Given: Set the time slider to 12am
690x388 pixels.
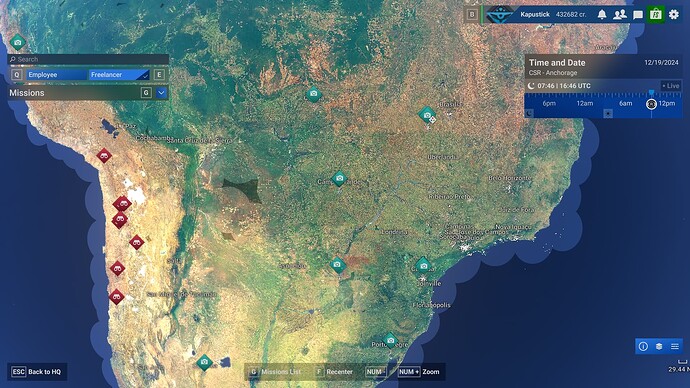Looking at the screenshot, I should coord(585,103).
